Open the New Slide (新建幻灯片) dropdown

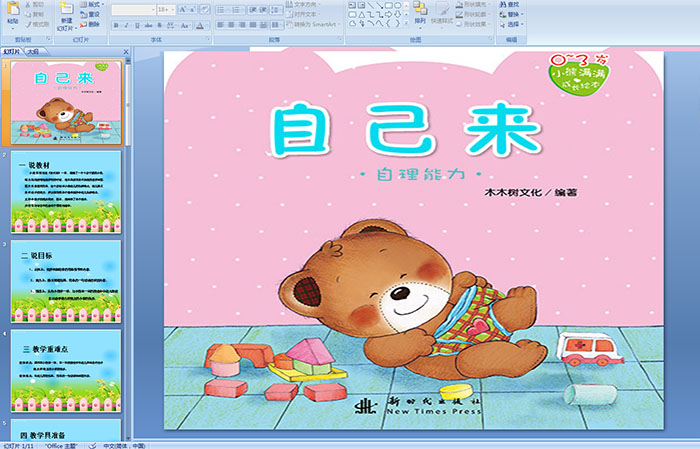point(67,28)
